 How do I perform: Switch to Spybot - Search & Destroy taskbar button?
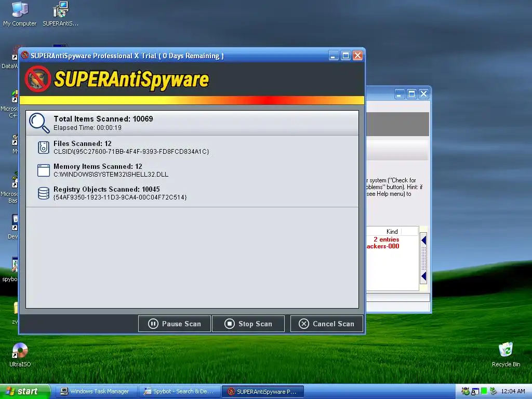pos(179,392)
